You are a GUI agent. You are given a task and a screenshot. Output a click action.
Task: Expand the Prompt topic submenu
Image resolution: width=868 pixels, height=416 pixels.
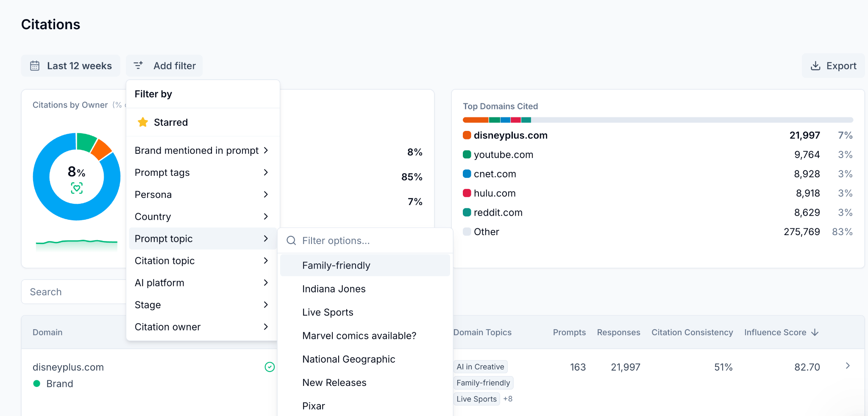pyautogui.click(x=203, y=239)
